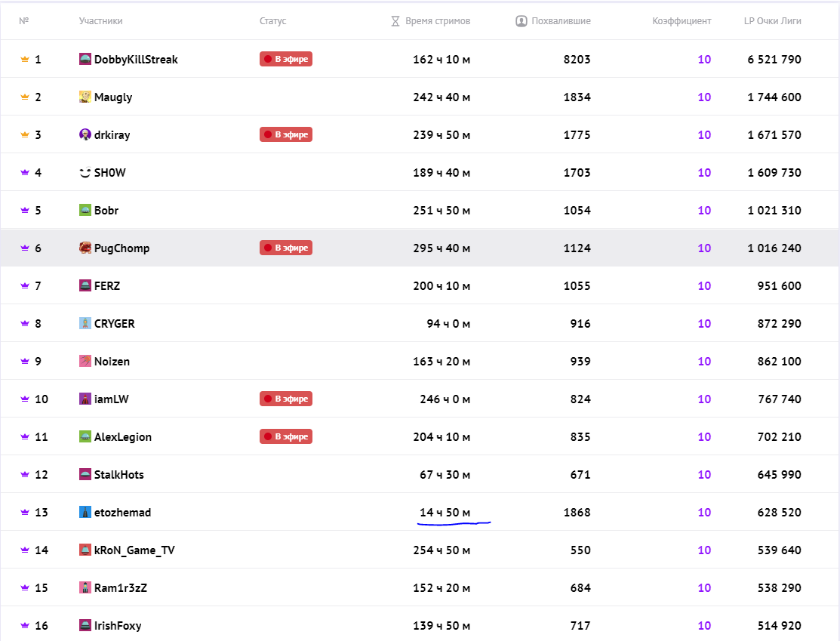This screenshot has width=840, height=641.
Task: Click the hourglass icon in Время стримов header
Action: [395, 21]
